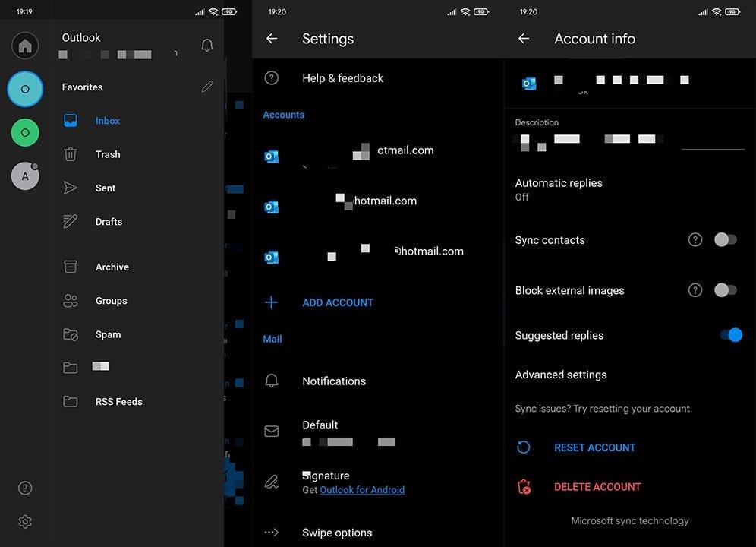Screen dimensions: 756x547
Task: Tap ADD ACCOUNT
Action: [338, 302]
